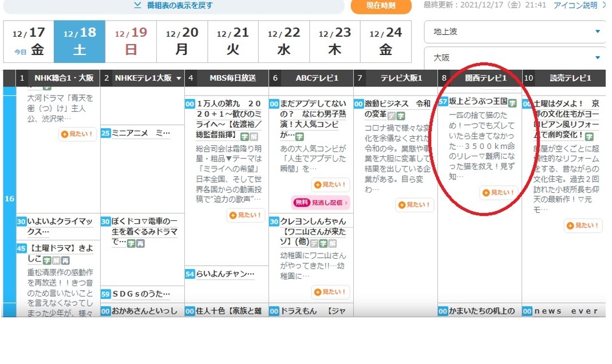Open the 無料 見逃し配信 button
The width and height of the screenshot is (612, 364).
pos(321,203)
